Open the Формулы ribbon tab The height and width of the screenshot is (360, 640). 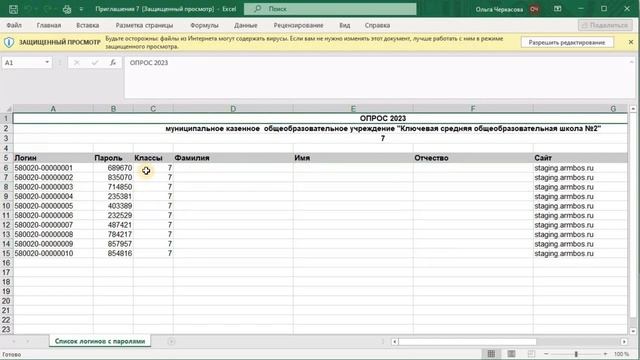tap(204, 25)
